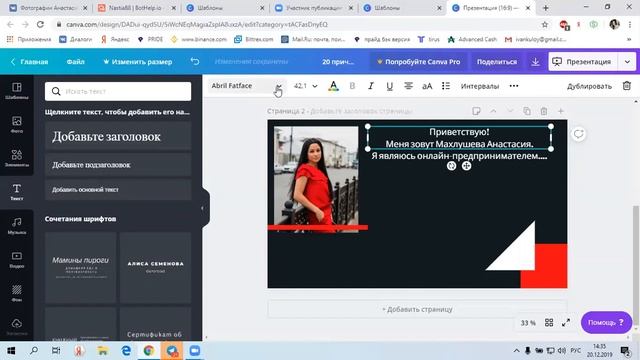Open a new browser tab
Screen dimensions: 640x360
click(546, 8)
